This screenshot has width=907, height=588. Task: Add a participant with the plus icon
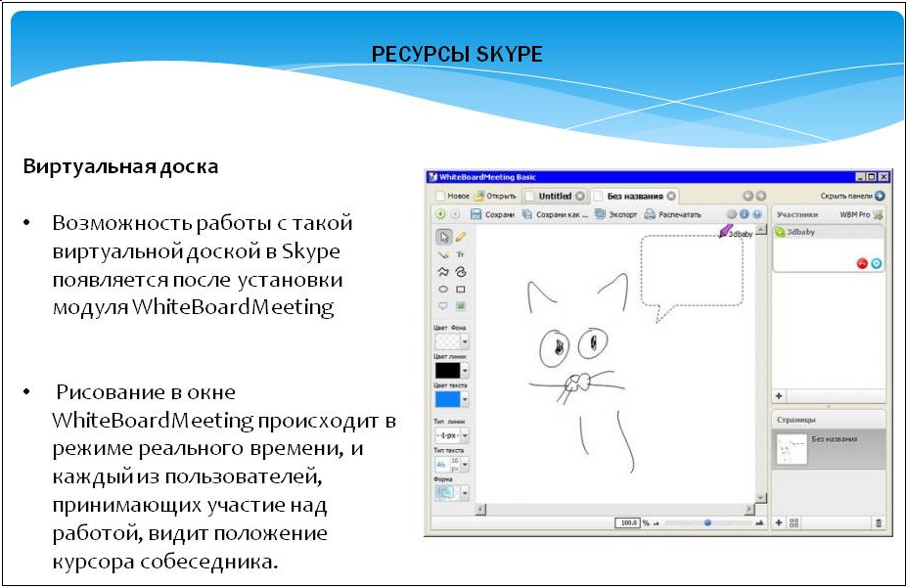[779, 396]
